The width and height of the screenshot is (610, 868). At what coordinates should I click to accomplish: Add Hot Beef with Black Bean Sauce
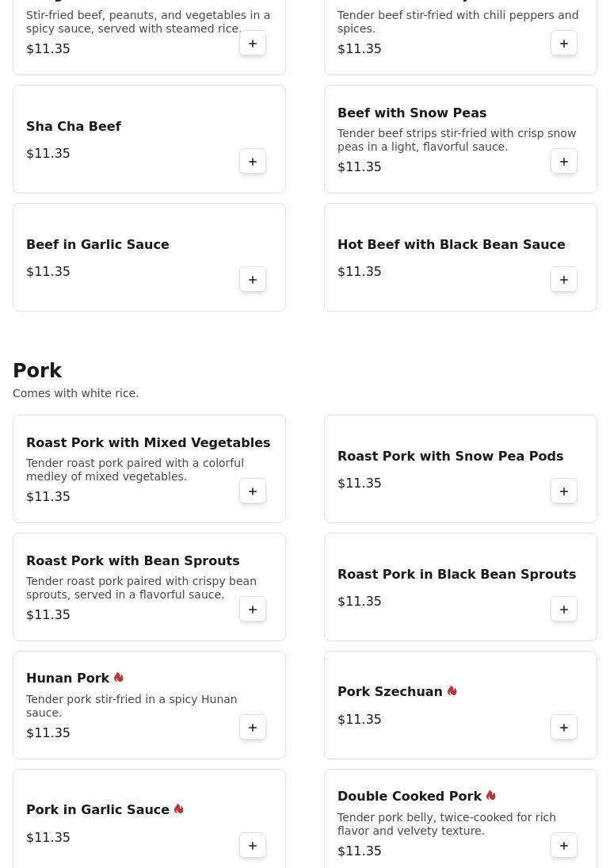coord(564,280)
